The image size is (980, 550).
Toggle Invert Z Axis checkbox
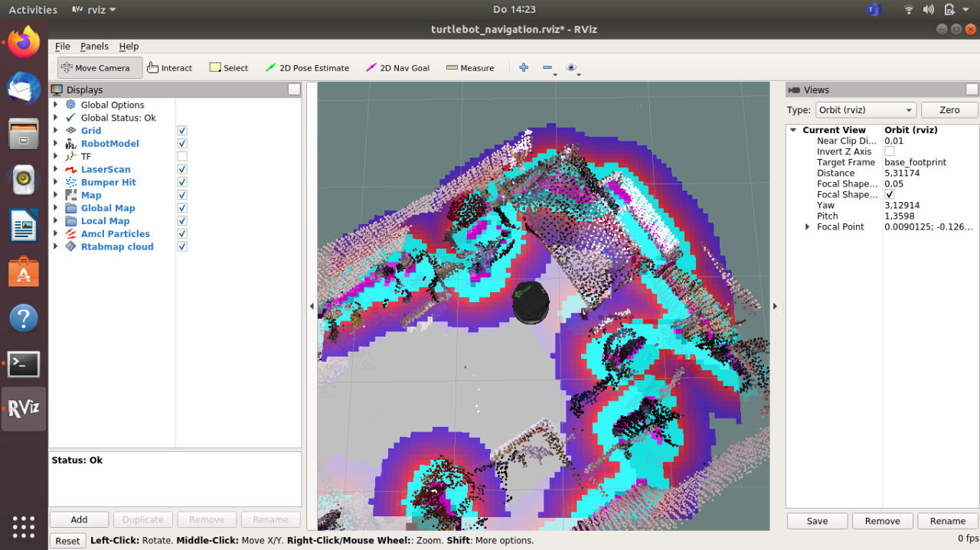[x=890, y=151]
